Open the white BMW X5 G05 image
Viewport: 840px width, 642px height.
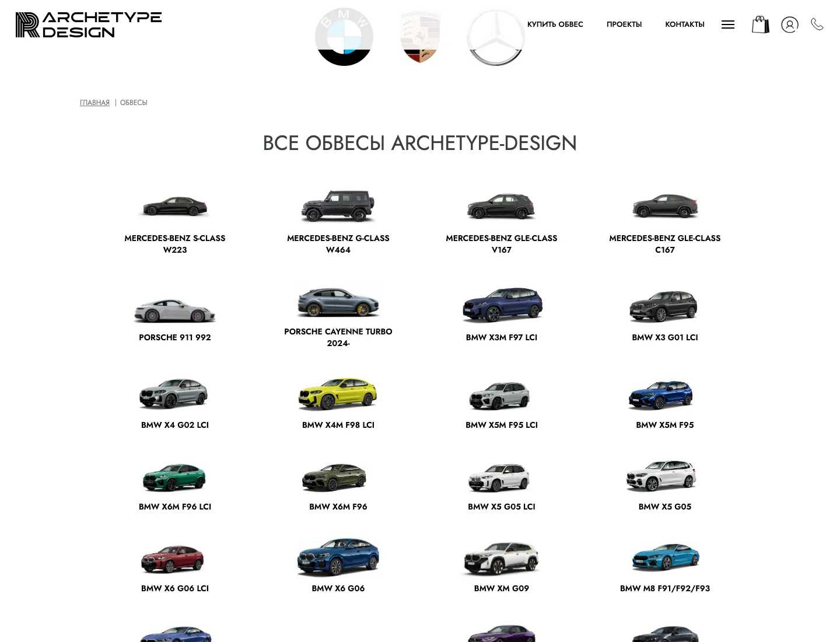coord(661,474)
